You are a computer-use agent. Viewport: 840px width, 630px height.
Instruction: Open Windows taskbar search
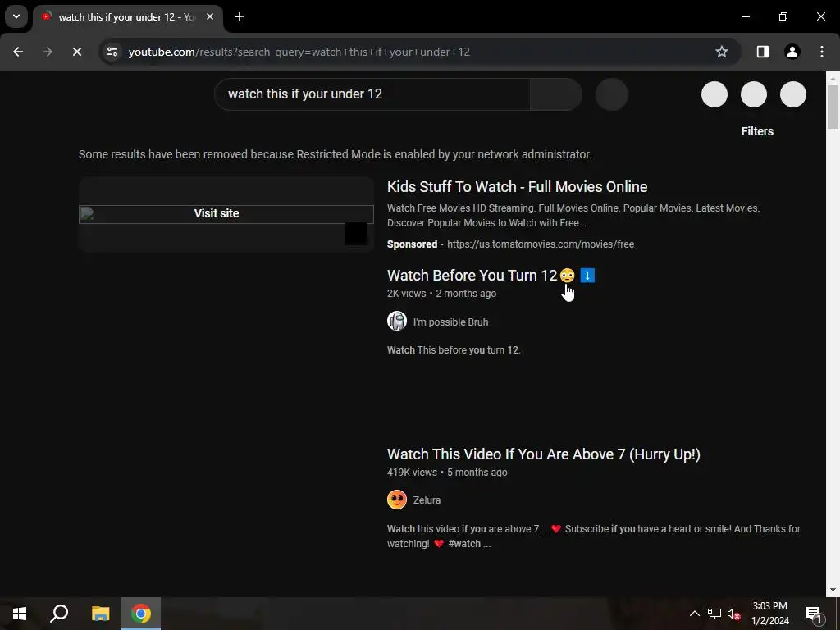pos(59,614)
